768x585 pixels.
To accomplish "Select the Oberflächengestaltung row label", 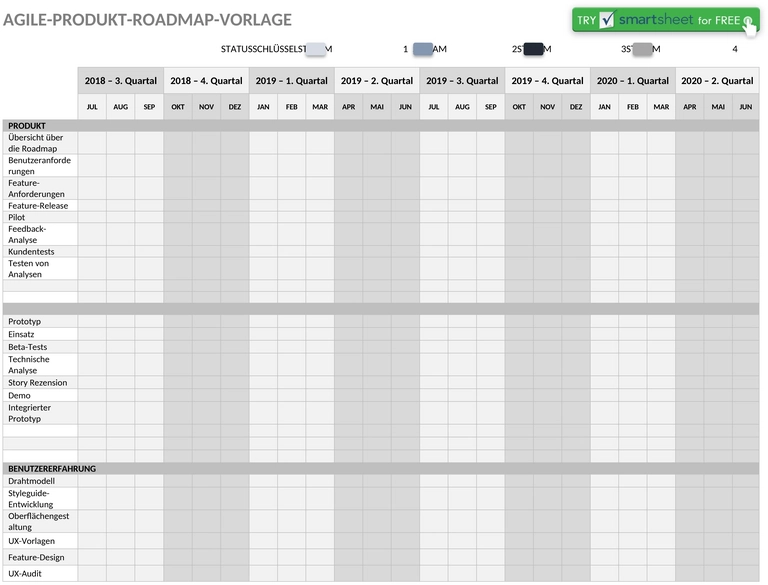I will click(x=40, y=521).
